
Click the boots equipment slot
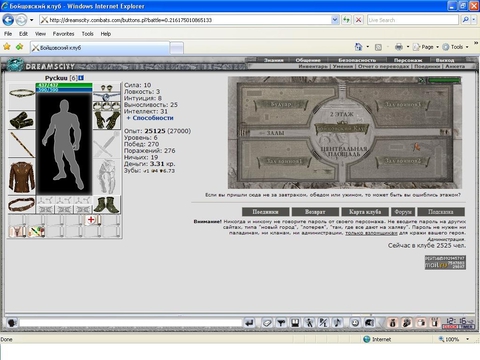[107, 205]
